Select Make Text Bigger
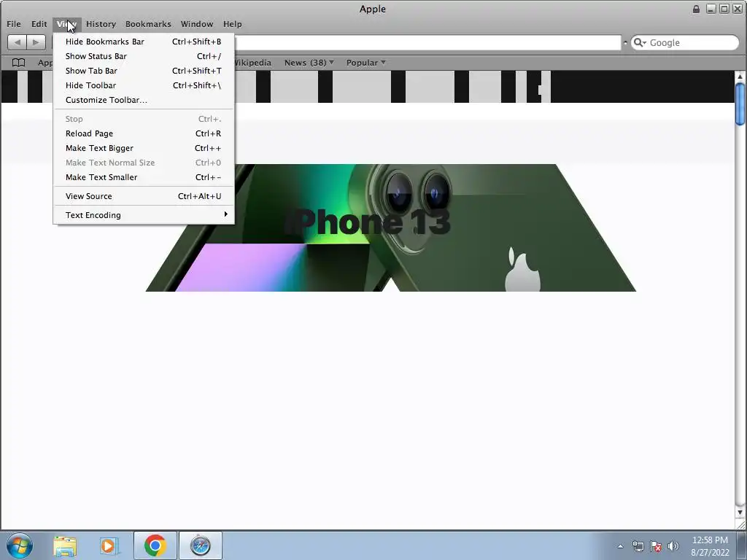The width and height of the screenshot is (747, 560). (x=144, y=149)
